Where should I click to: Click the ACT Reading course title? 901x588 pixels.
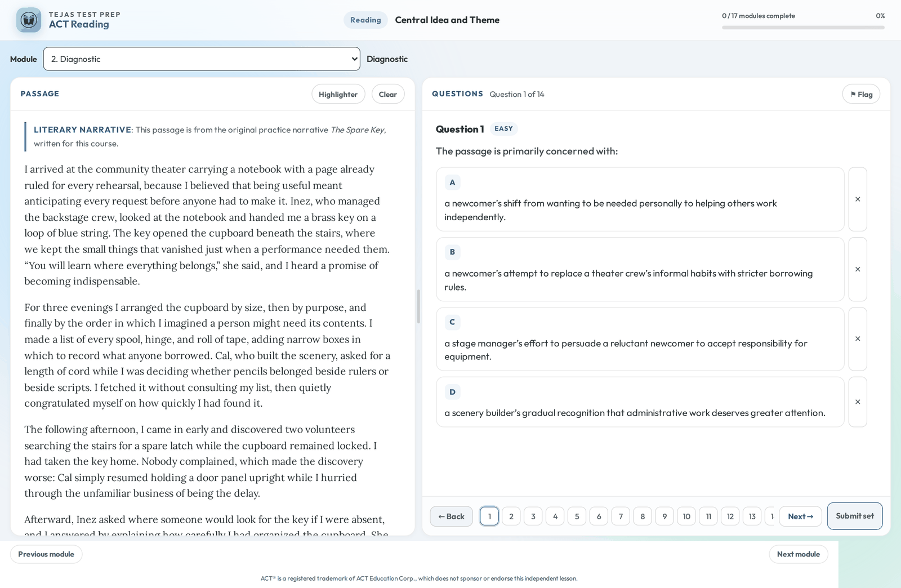point(79,24)
